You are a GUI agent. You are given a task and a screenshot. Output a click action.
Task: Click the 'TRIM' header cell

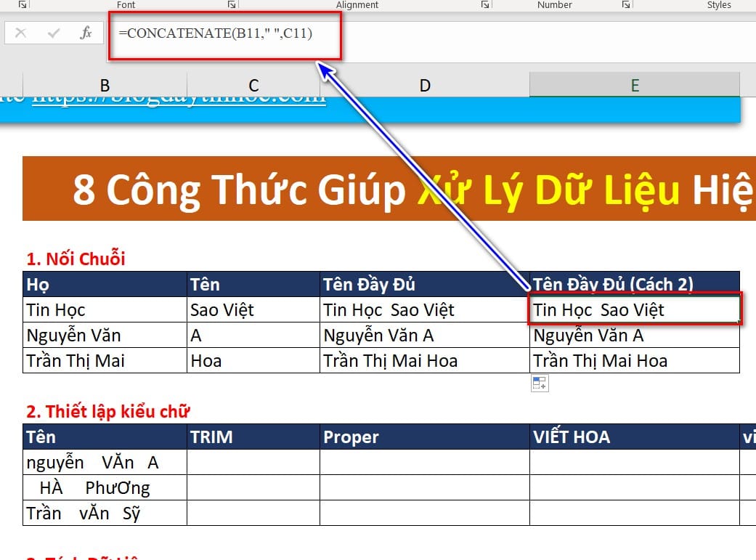(x=253, y=437)
